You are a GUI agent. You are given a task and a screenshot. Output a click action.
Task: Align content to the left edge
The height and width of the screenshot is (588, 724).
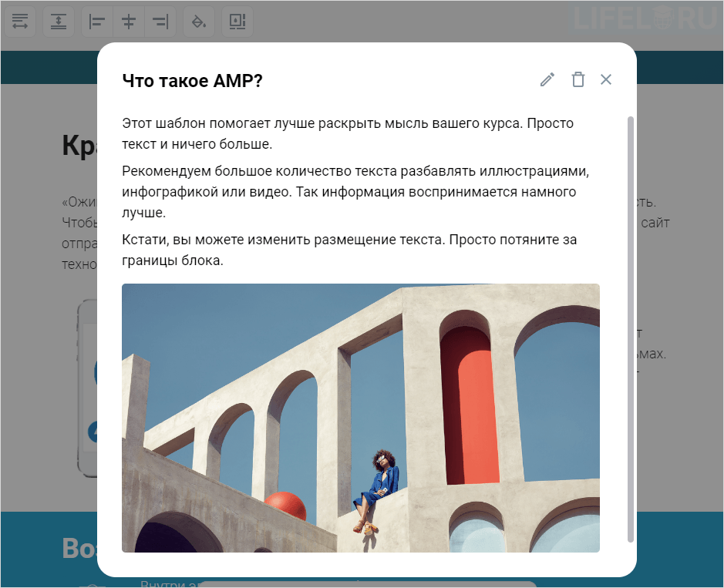coord(97,22)
